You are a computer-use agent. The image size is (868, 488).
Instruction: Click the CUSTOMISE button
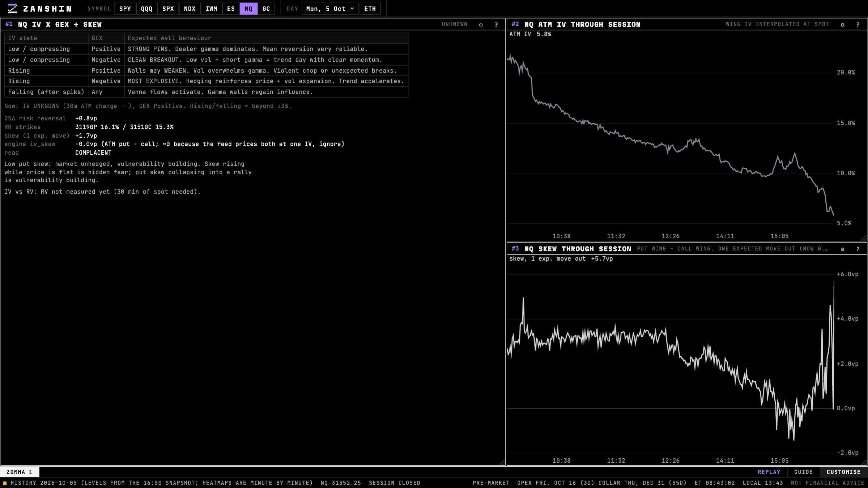[844, 472]
